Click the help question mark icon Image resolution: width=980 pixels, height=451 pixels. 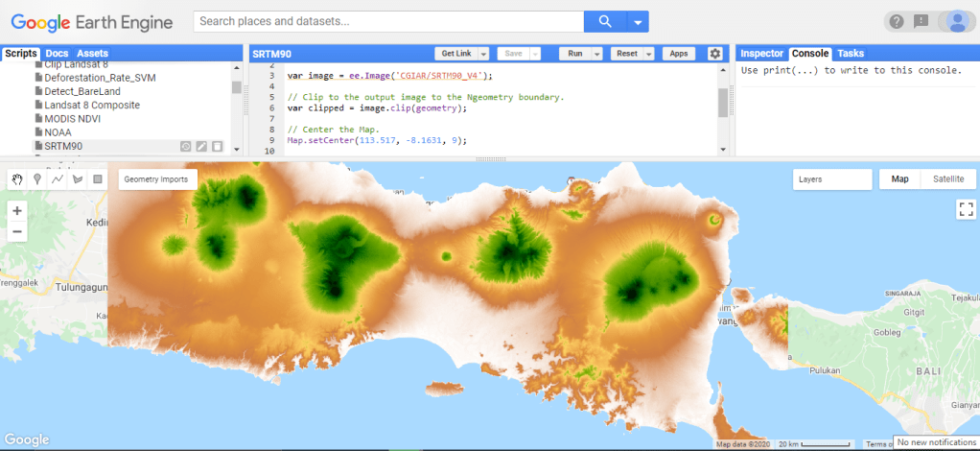895,22
